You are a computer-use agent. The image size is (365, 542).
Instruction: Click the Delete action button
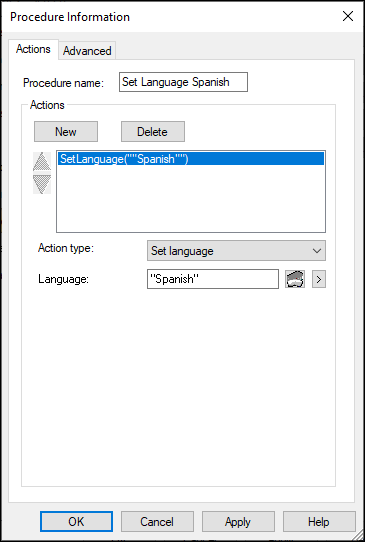click(x=153, y=132)
